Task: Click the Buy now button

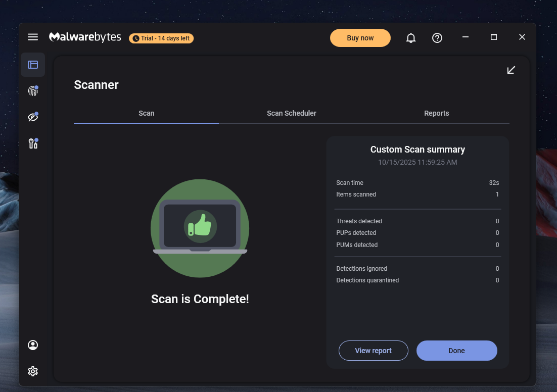Action: 360,38
